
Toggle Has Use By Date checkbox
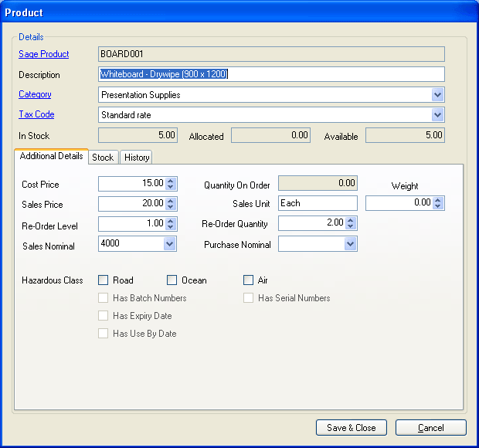click(x=104, y=333)
